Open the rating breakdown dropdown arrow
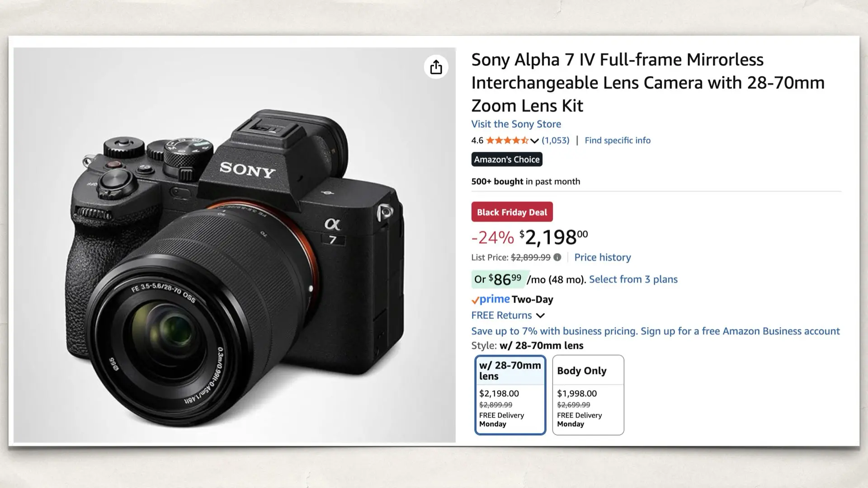 pos(534,141)
